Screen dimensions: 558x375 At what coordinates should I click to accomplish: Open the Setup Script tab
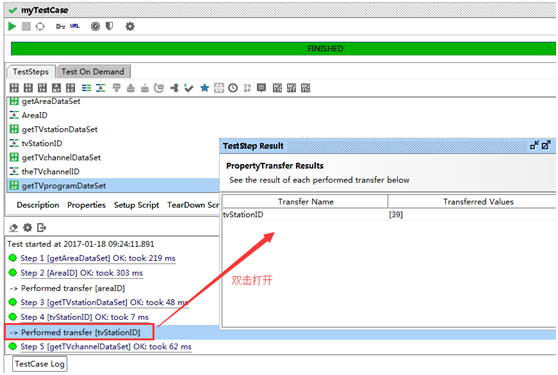click(x=136, y=205)
